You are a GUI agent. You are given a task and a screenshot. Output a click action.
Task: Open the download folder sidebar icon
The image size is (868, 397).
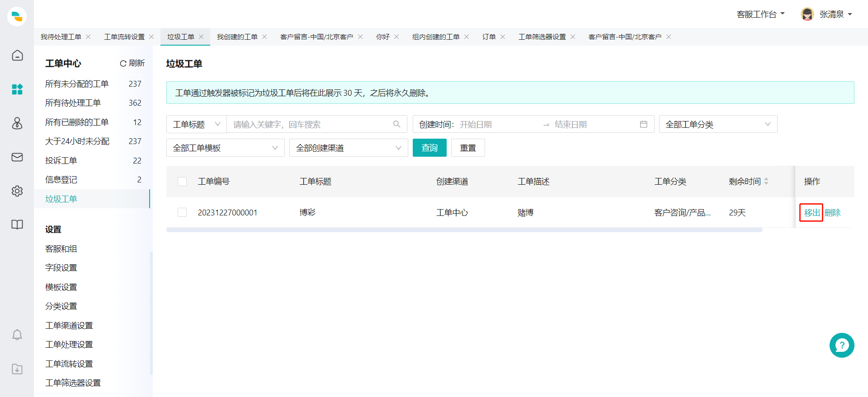(17, 369)
